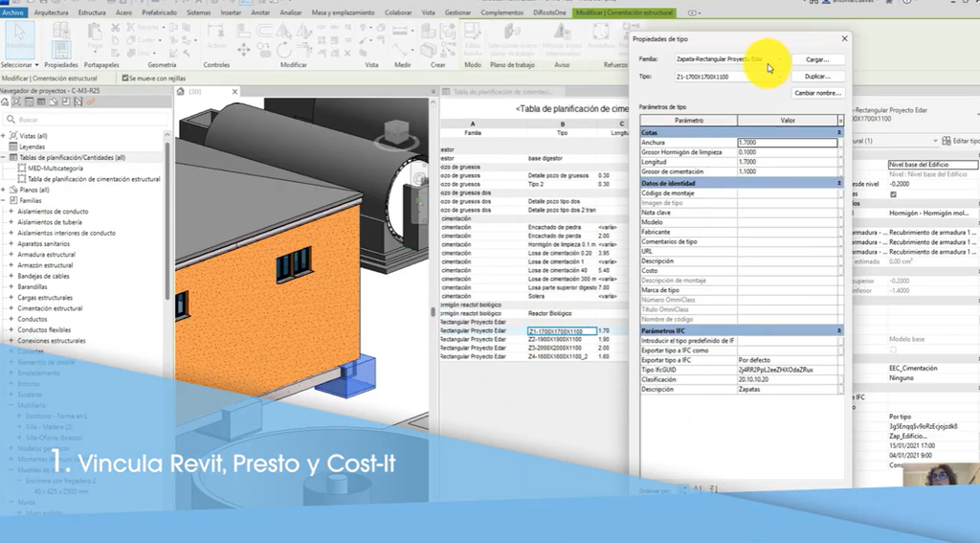980x543 pixels.
Task: Select the Move tool in Modificar panel
Action: click(244, 50)
